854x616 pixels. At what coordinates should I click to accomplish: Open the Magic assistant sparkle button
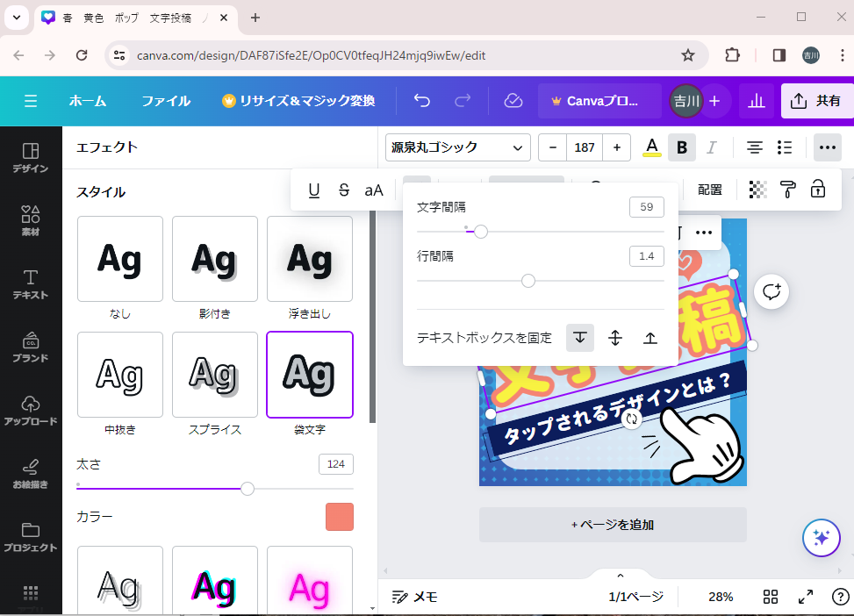point(822,538)
